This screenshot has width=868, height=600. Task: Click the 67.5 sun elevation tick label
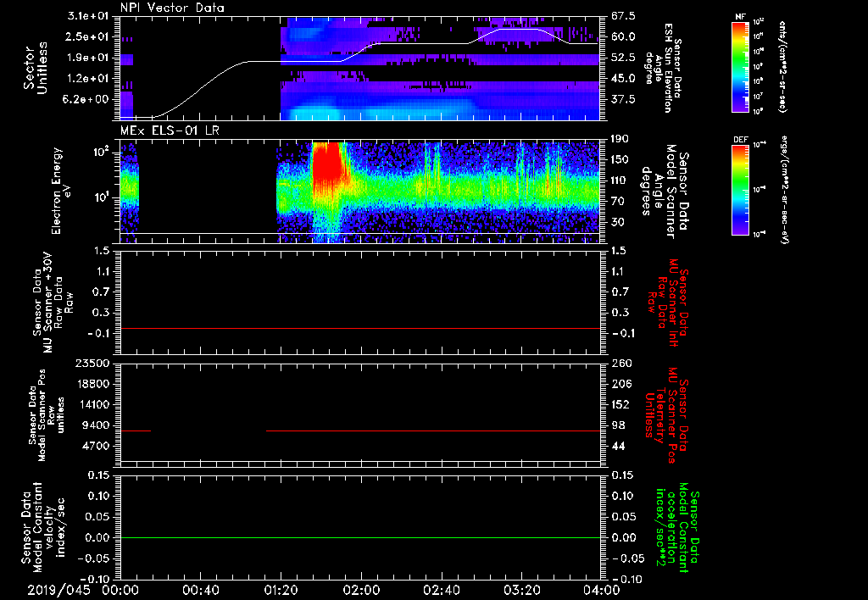(x=623, y=16)
